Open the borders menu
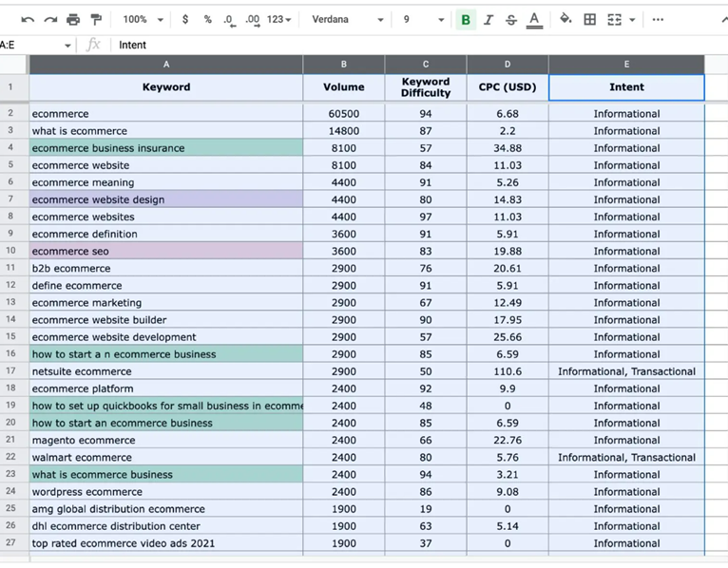728x568 pixels. [x=589, y=20]
